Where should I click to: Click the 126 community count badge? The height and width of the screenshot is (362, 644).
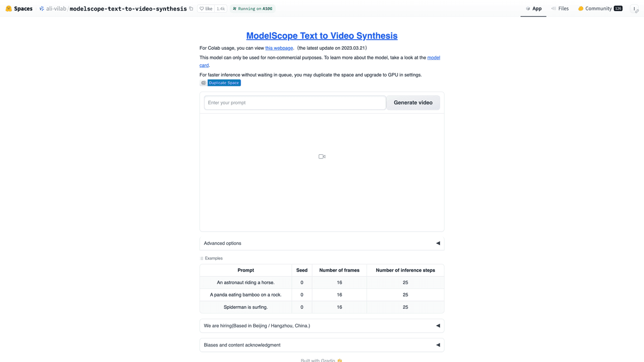point(618,9)
